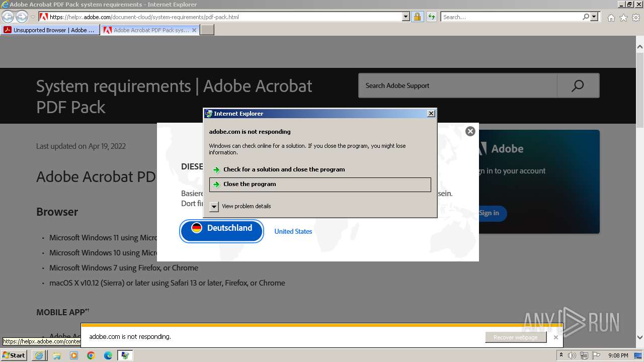Click the active error-report taskbar item

click(x=125, y=355)
